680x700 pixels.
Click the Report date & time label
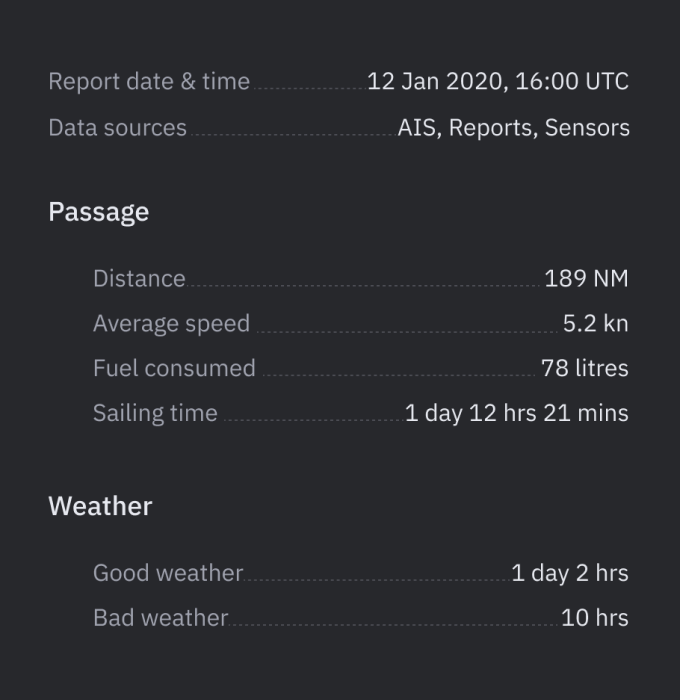pos(149,81)
